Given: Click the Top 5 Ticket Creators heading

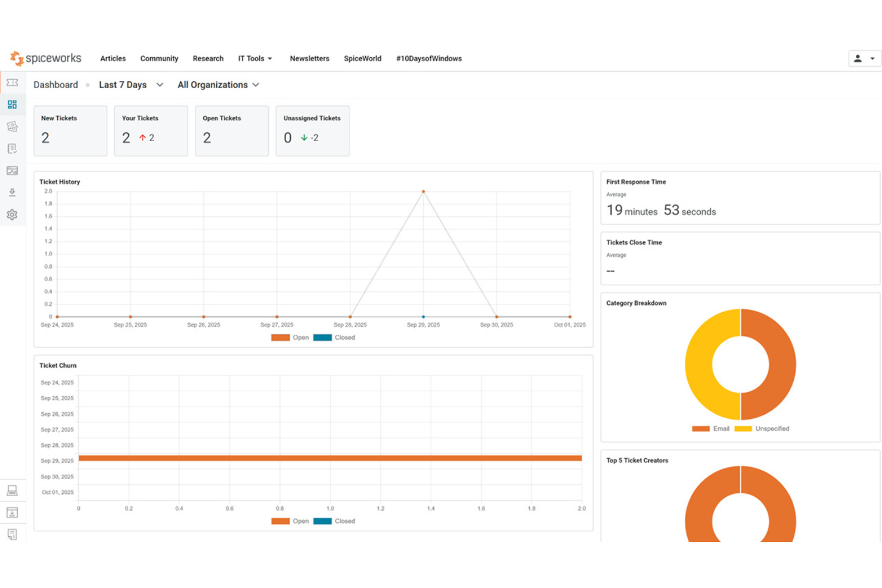Looking at the screenshot, I should pos(637,461).
